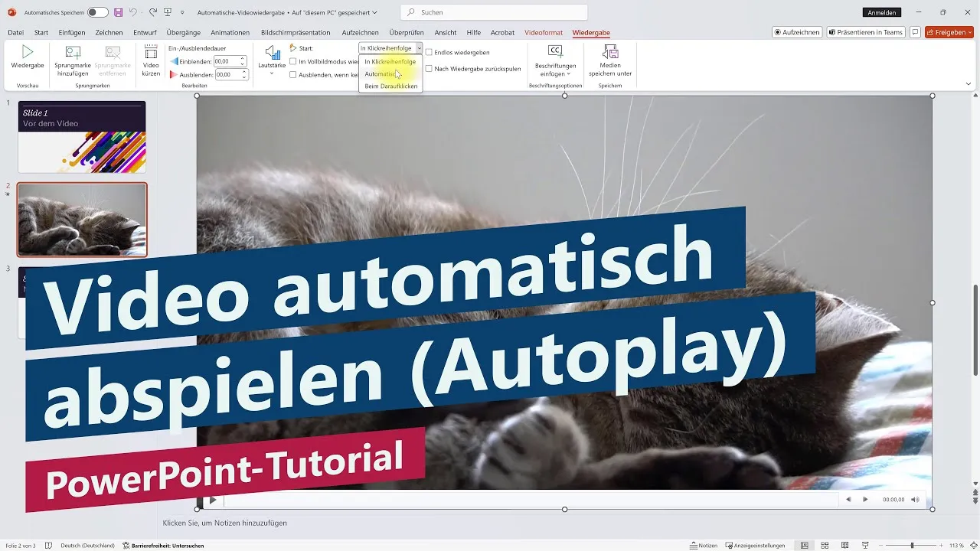Click the Lautstärke speaker icon

point(271,54)
